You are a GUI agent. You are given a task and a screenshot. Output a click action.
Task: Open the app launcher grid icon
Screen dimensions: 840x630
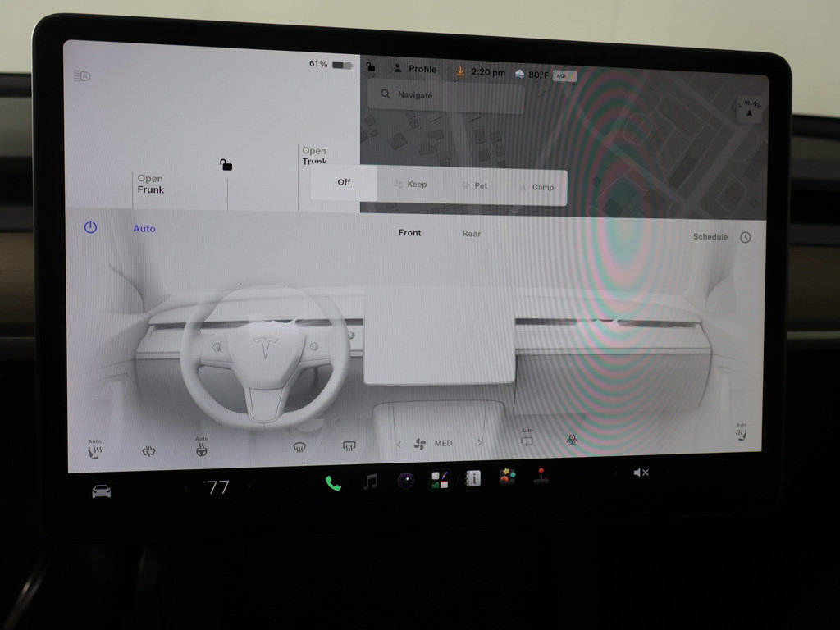click(x=440, y=479)
